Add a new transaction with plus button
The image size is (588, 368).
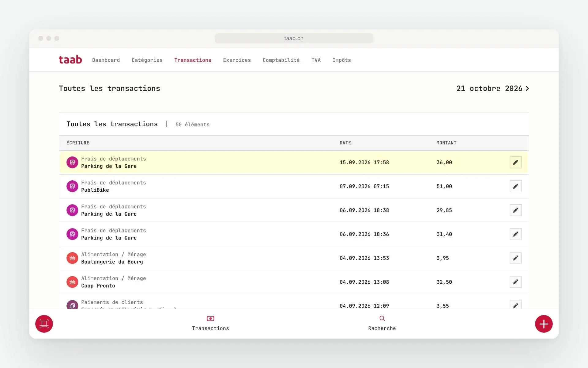pyautogui.click(x=544, y=324)
